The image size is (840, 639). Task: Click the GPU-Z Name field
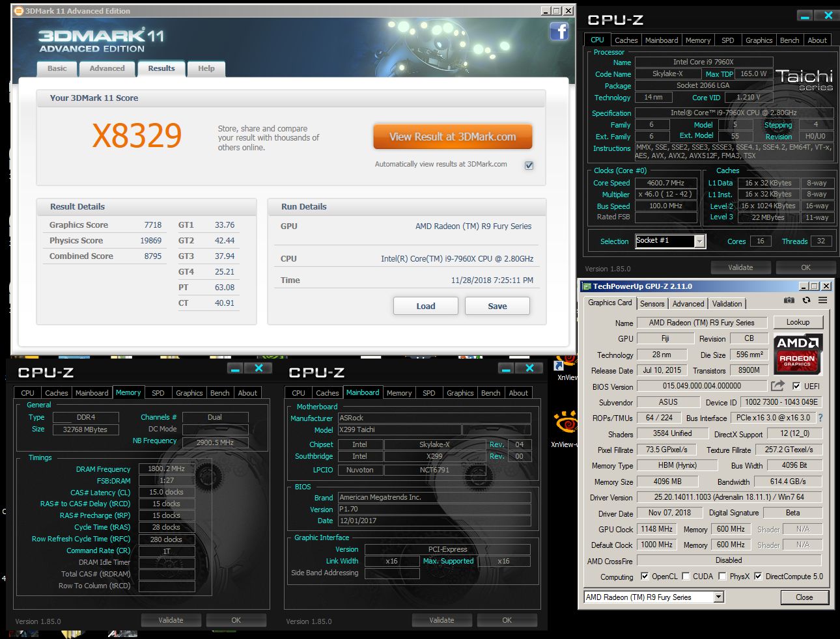[x=701, y=323]
